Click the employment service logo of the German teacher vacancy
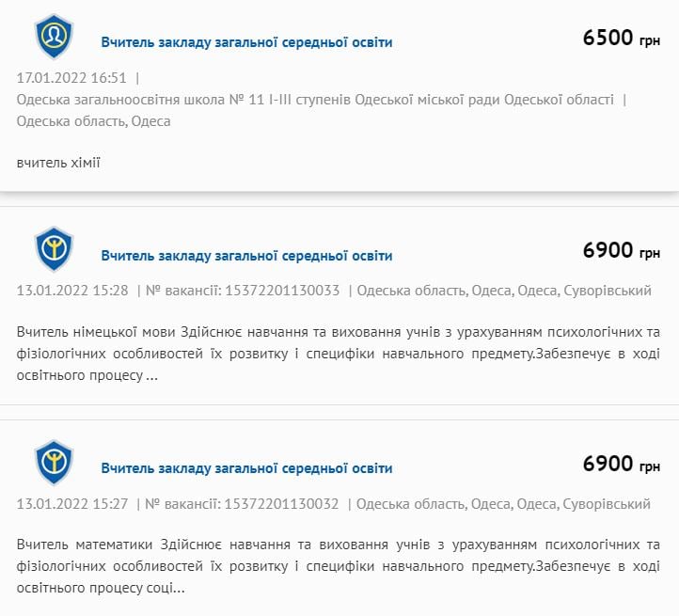679x616 pixels. pos(55,250)
